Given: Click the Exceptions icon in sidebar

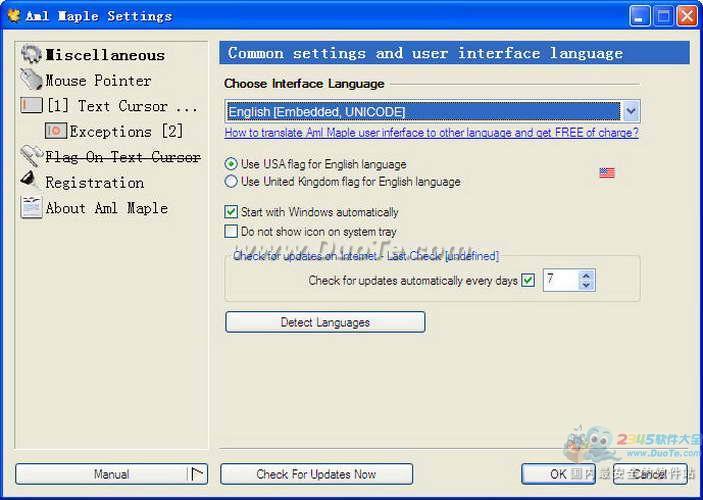Looking at the screenshot, I should point(56,131).
